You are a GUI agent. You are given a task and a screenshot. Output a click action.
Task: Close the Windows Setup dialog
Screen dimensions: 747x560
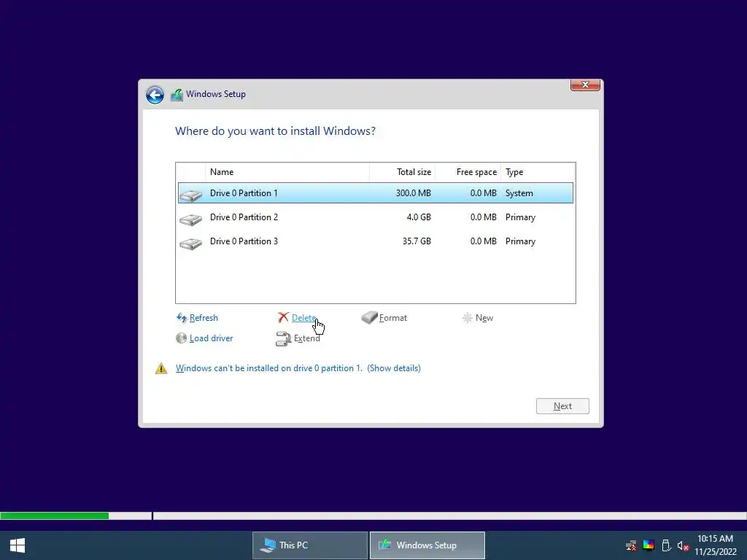pyautogui.click(x=585, y=85)
